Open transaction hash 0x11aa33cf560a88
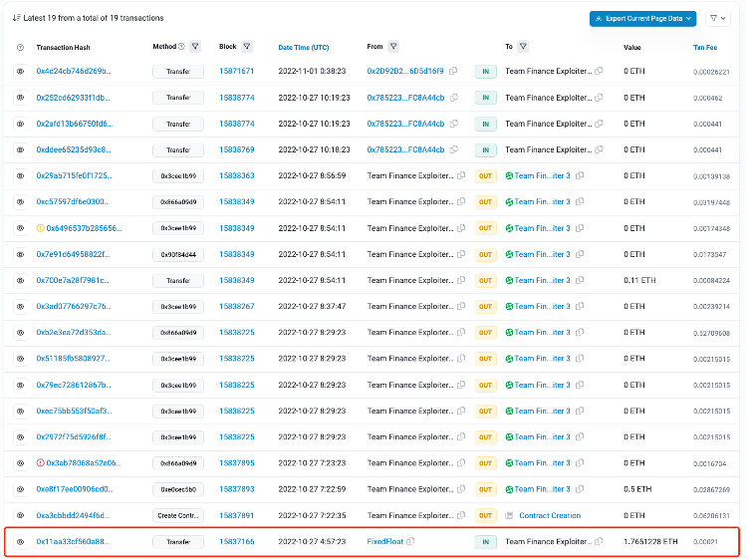 pyautogui.click(x=72, y=541)
